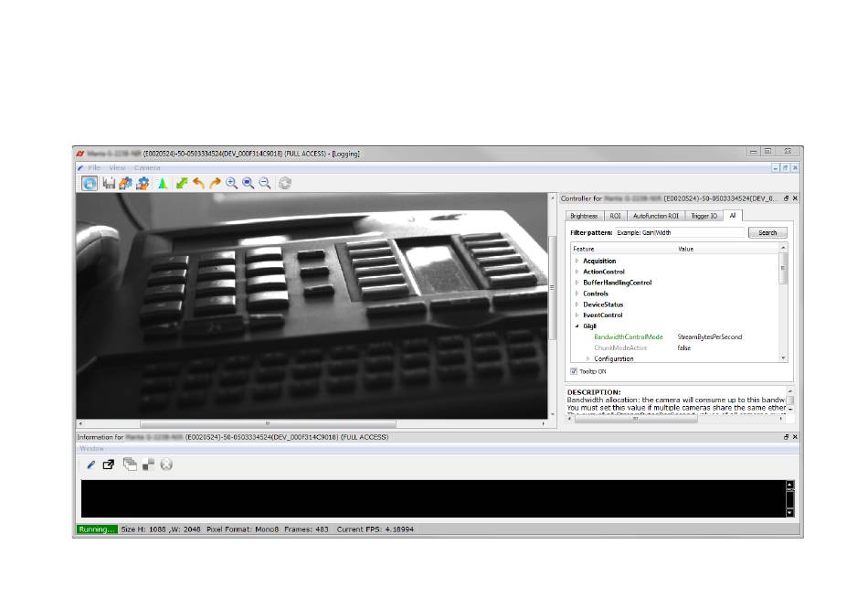Click the red application logo in the title bar
This screenshot has height=609, width=868.
click(x=80, y=154)
